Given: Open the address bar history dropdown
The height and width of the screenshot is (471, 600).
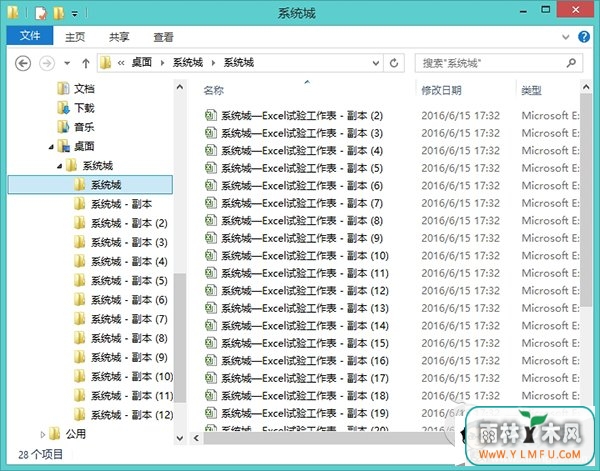Looking at the screenshot, I should click(x=376, y=63).
